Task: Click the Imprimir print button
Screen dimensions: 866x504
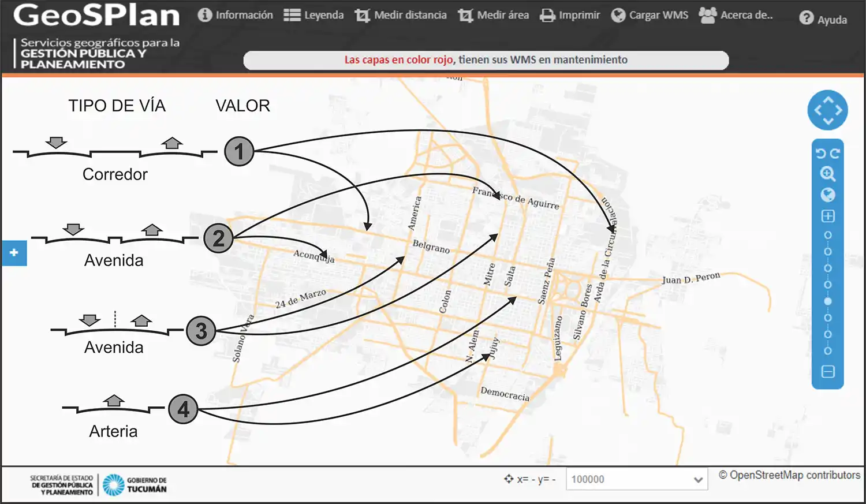Action: (570, 15)
